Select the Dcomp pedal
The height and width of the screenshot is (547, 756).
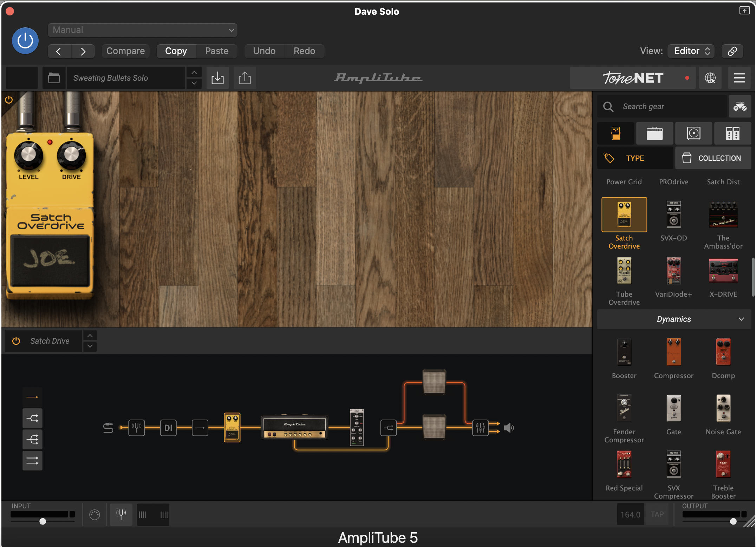point(723,352)
